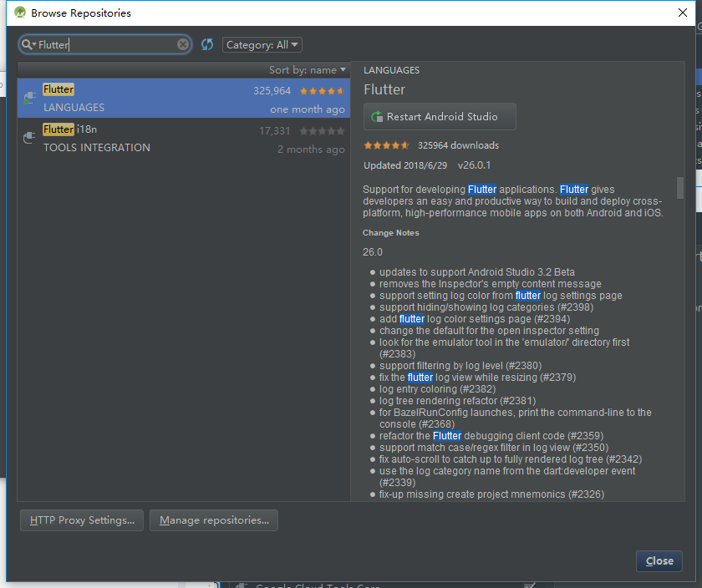Click the star rating in details panel

tap(386, 145)
